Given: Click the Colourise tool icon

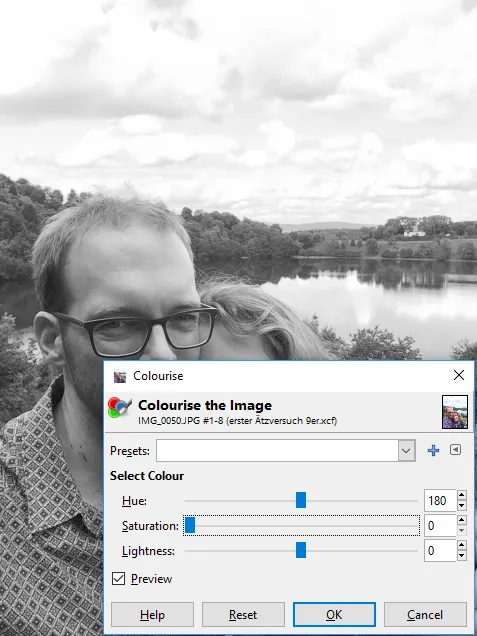Looking at the screenshot, I should click(120, 408).
